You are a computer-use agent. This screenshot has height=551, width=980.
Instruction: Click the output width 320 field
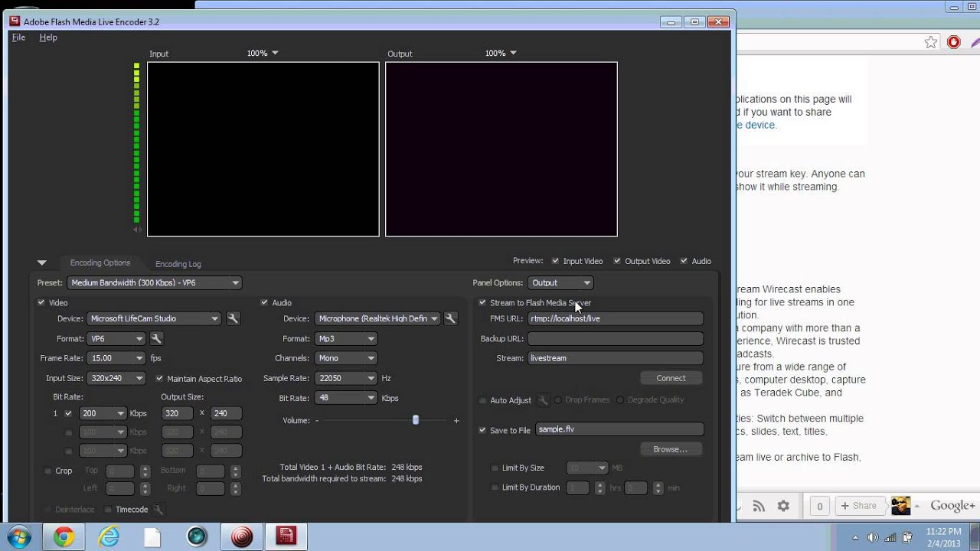coord(178,413)
